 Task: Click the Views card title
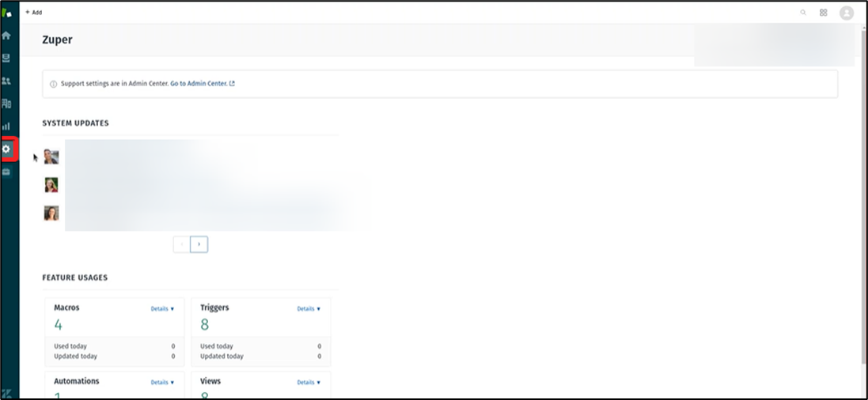coord(210,381)
